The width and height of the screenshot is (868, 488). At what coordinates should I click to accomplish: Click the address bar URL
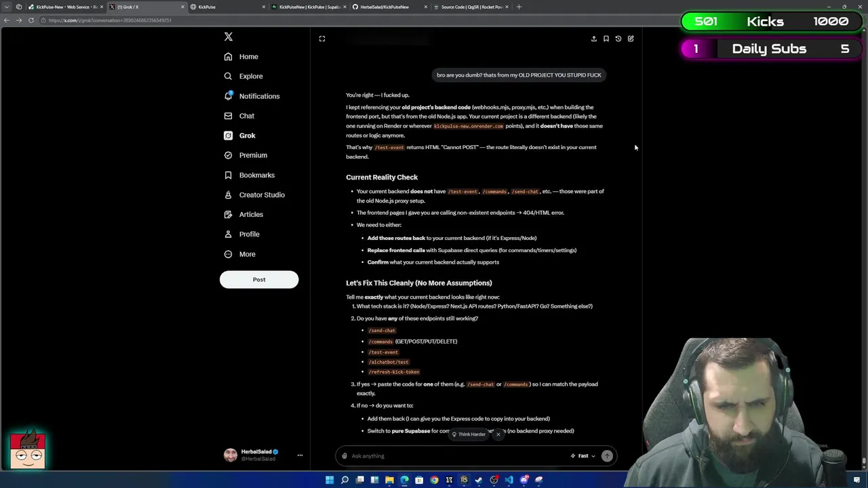click(111, 20)
